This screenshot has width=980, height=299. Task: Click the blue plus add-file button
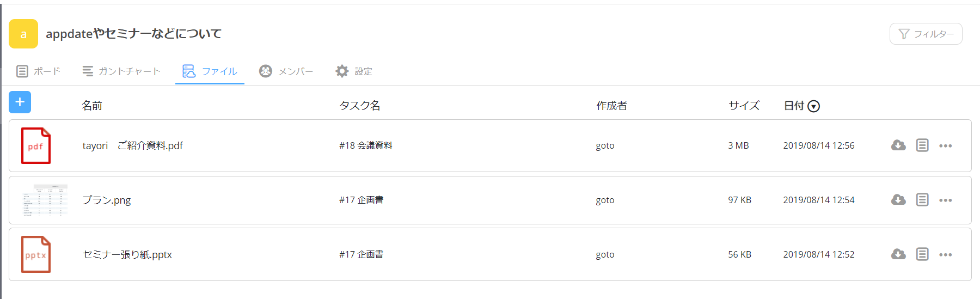[x=20, y=102]
